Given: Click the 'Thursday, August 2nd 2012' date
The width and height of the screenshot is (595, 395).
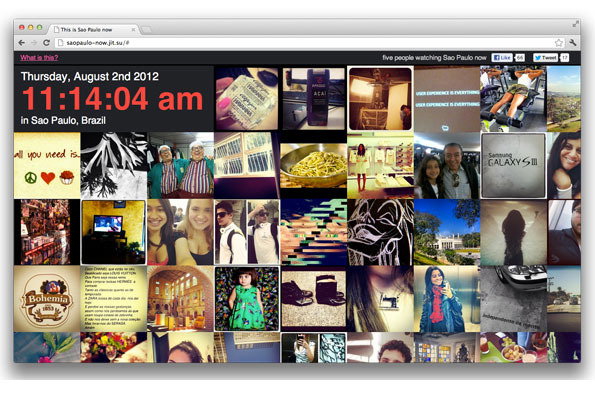Looking at the screenshot, I should coord(90,76).
